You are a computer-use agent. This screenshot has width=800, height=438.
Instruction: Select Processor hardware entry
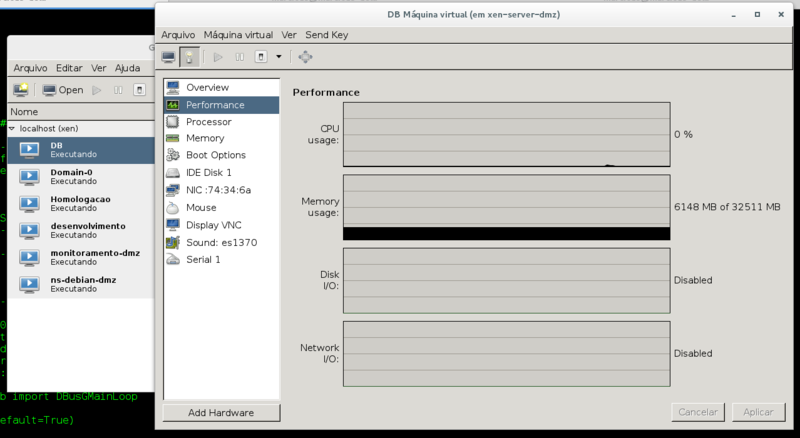point(221,121)
